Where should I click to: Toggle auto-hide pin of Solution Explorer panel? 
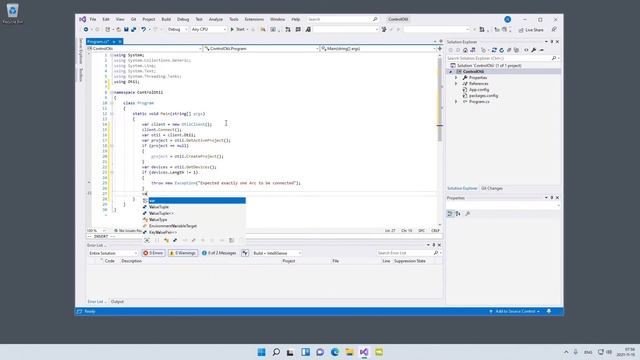pyautogui.click(x=552, y=42)
